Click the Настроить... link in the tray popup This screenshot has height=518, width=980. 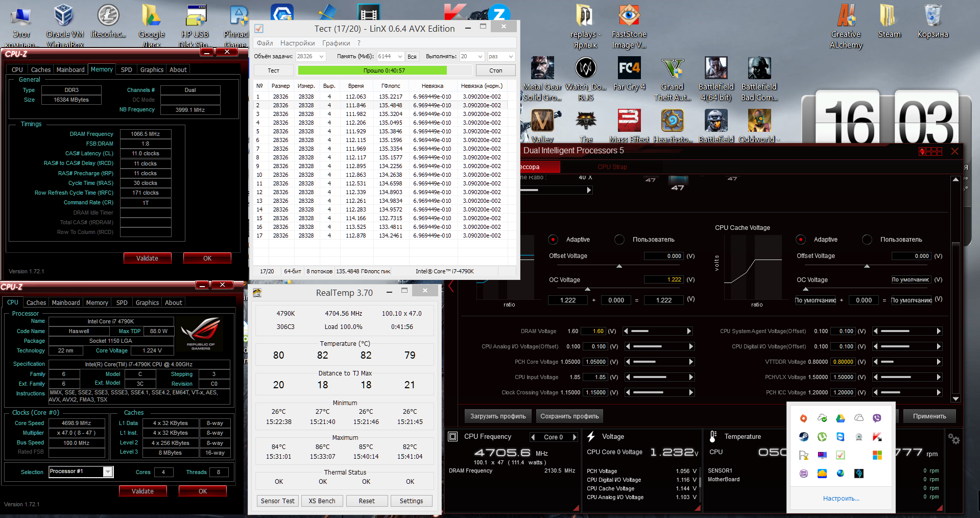coord(841,498)
